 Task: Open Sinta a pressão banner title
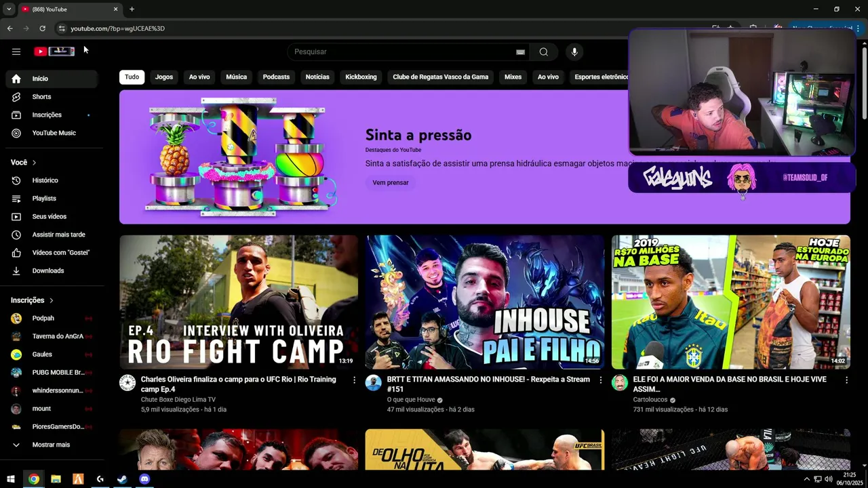coord(418,135)
